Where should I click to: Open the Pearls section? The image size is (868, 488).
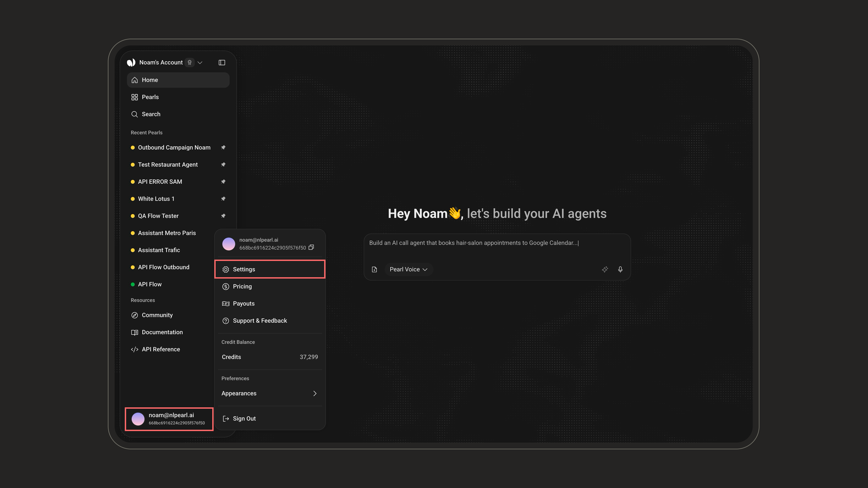pyautogui.click(x=178, y=97)
